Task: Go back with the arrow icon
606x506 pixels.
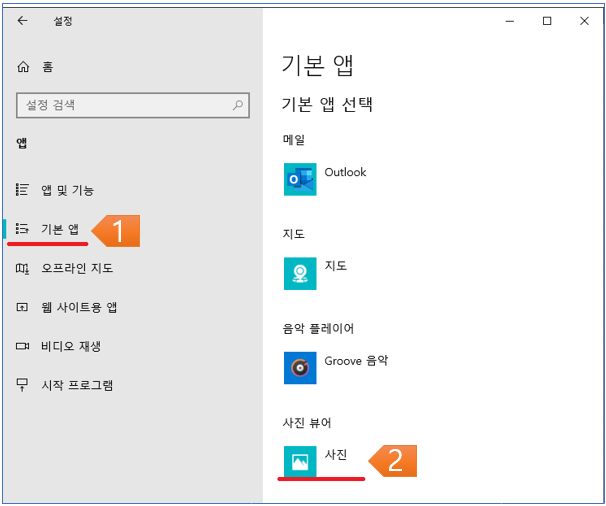Action: pyautogui.click(x=22, y=20)
